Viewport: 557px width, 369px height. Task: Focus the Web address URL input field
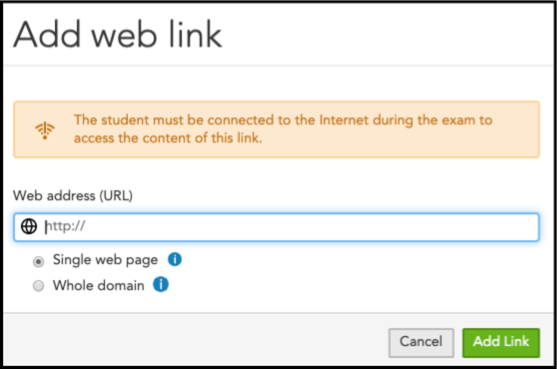coord(277,227)
